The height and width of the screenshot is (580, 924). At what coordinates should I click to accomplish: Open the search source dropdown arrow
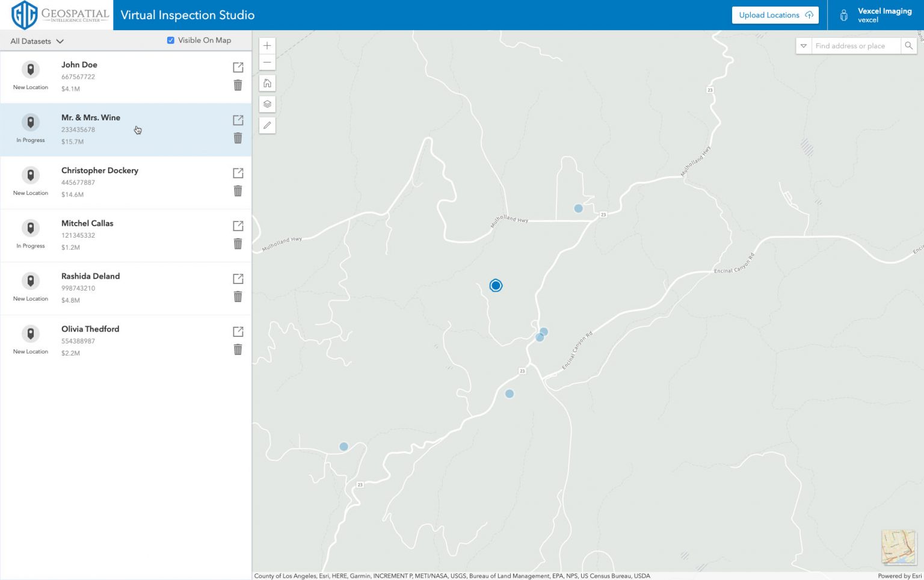804,46
